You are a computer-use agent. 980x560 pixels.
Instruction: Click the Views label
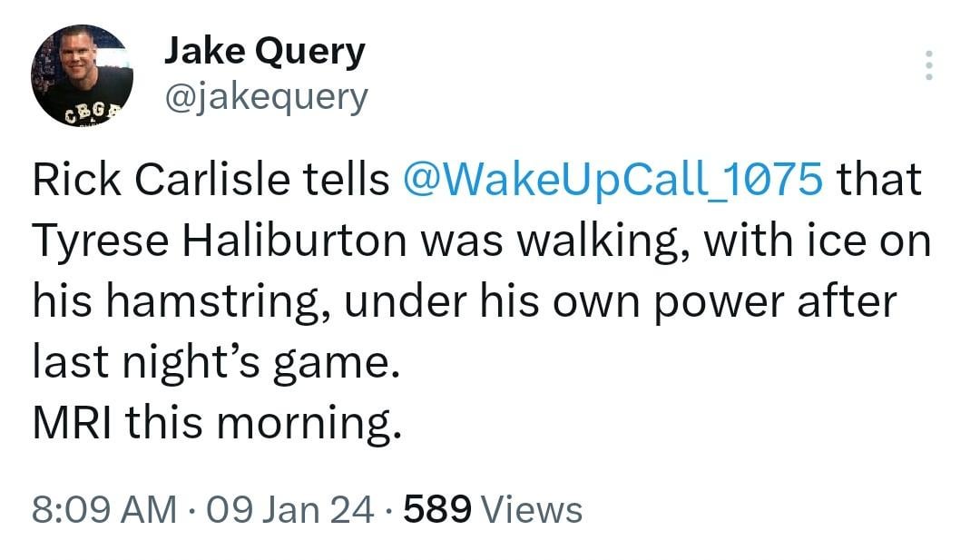[532, 508]
